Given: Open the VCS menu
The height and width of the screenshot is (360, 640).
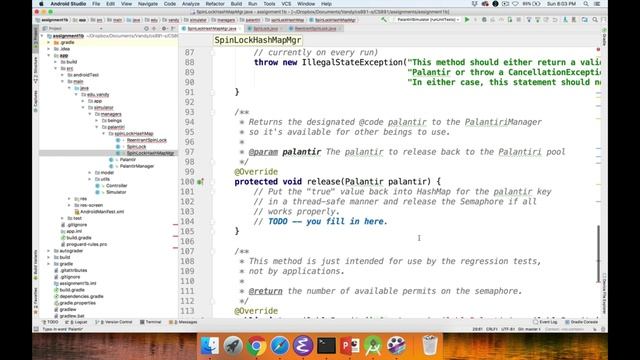Looking at the screenshot, I should (x=286, y=4).
